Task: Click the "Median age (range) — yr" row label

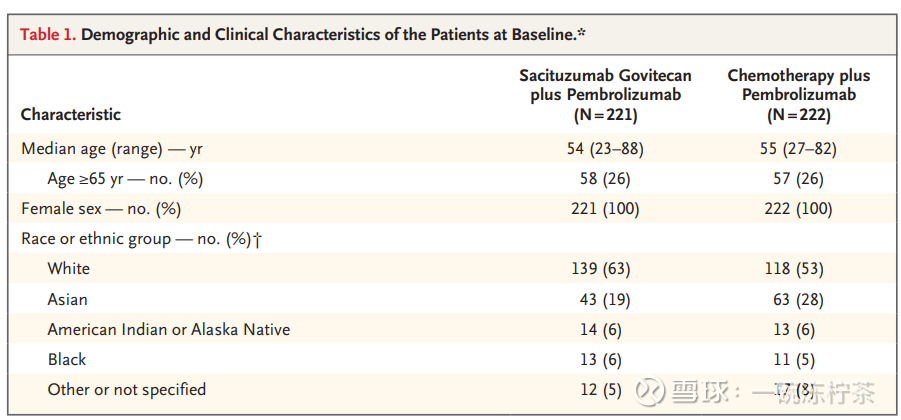Action: [x=112, y=149]
